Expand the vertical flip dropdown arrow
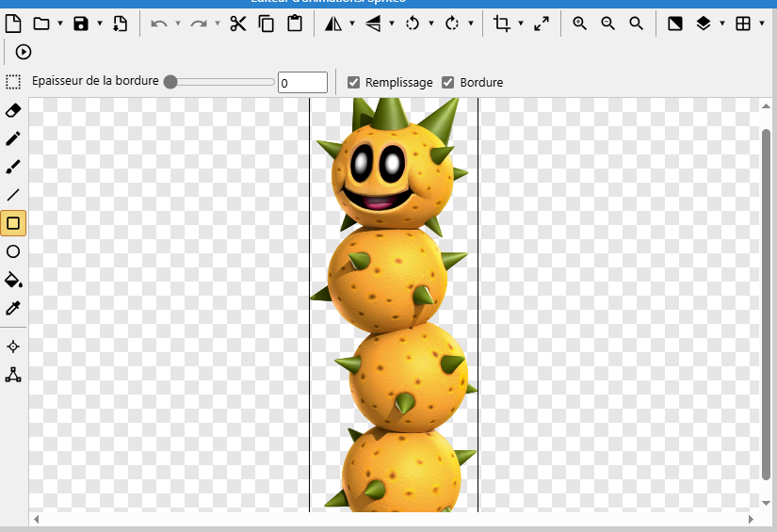The image size is (777, 532). pyautogui.click(x=392, y=24)
